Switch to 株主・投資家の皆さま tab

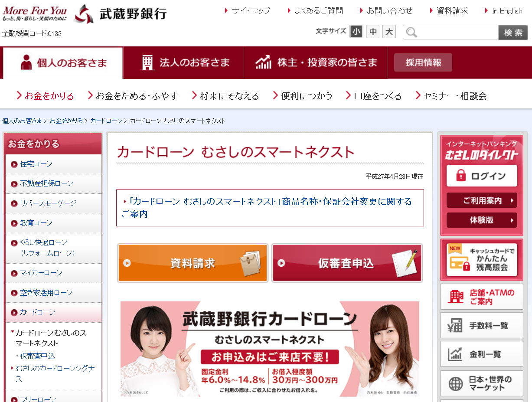[317, 63]
